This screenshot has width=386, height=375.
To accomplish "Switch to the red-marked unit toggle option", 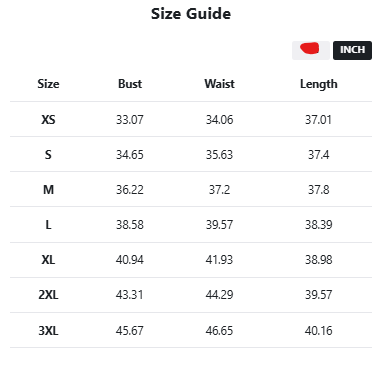I will [x=311, y=50].
